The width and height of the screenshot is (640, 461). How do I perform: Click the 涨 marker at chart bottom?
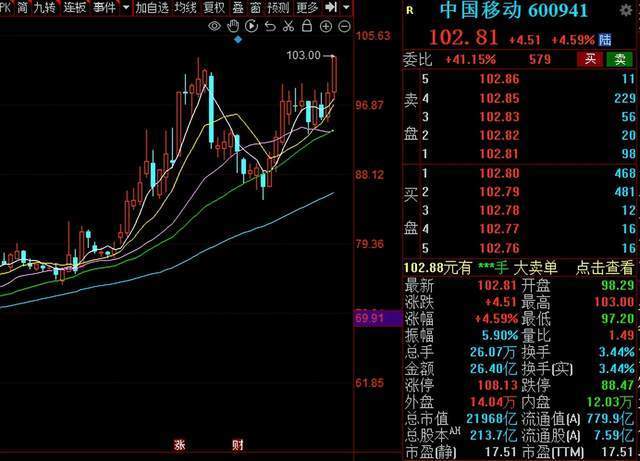tap(180, 445)
